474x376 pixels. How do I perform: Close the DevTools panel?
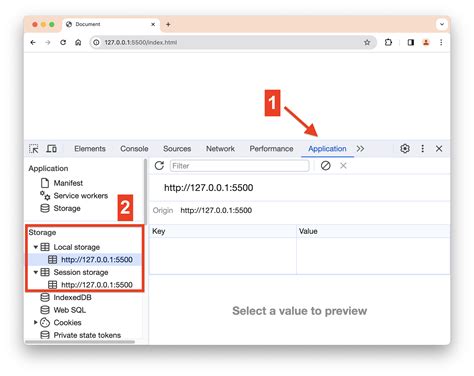(x=439, y=149)
